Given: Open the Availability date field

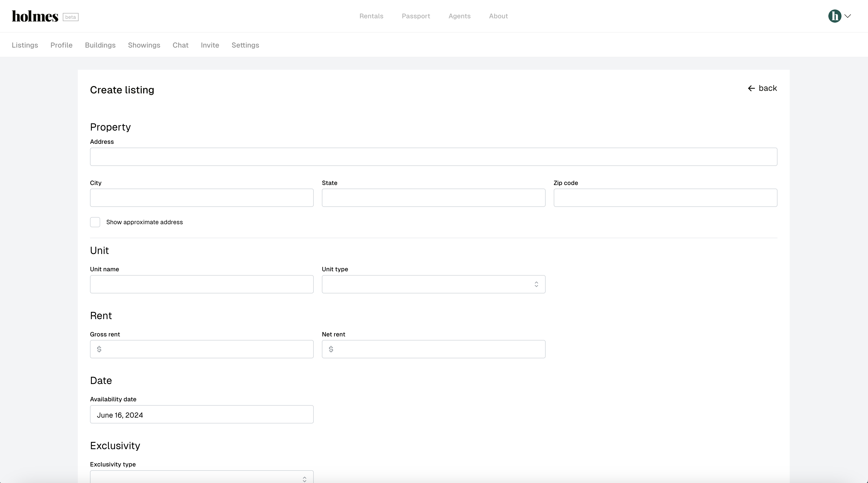Looking at the screenshot, I should [202, 414].
